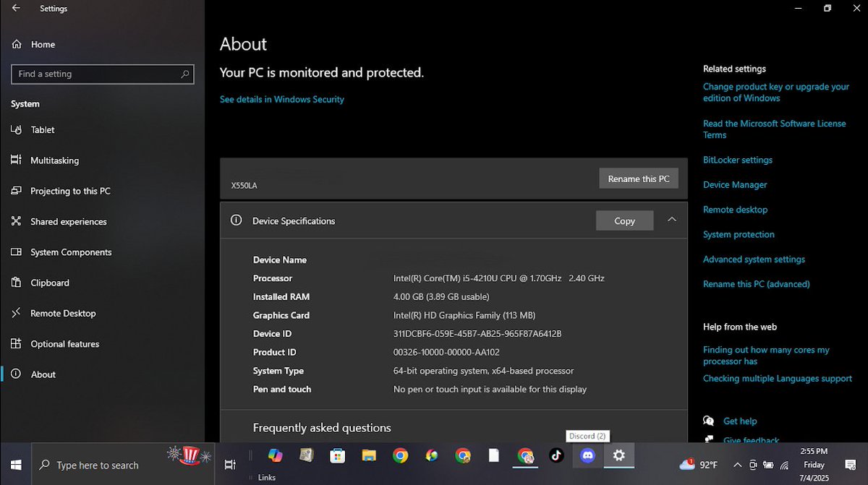Viewport: 868px width, 485px height.
Task: Select the processor value Intel Core i5-4210U
Action: pos(498,278)
